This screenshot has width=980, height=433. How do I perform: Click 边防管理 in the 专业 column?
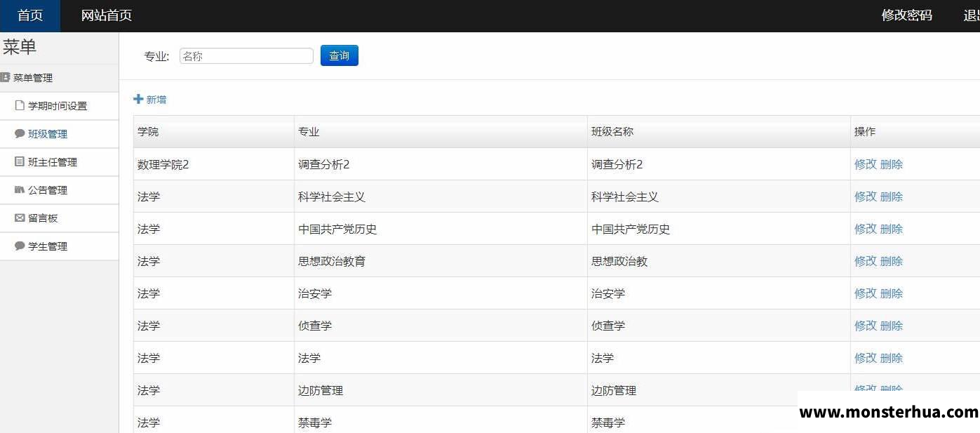pos(321,390)
